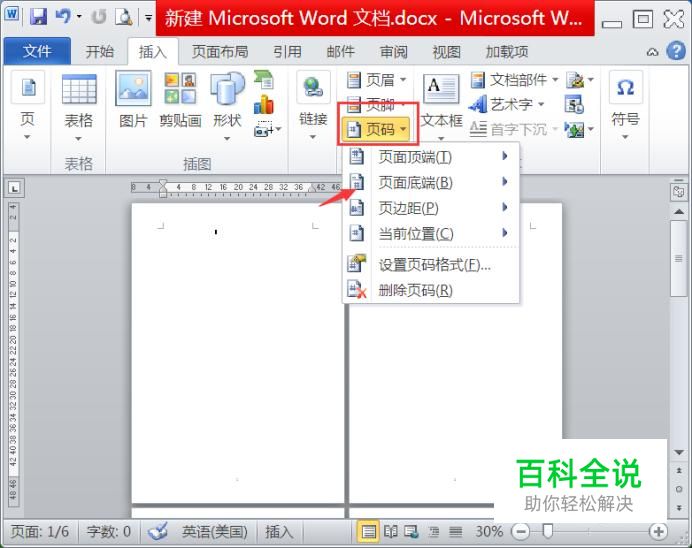The height and width of the screenshot is (548, 692).
Task: Switch to View (视图) tab
Action: pos(447,52)
